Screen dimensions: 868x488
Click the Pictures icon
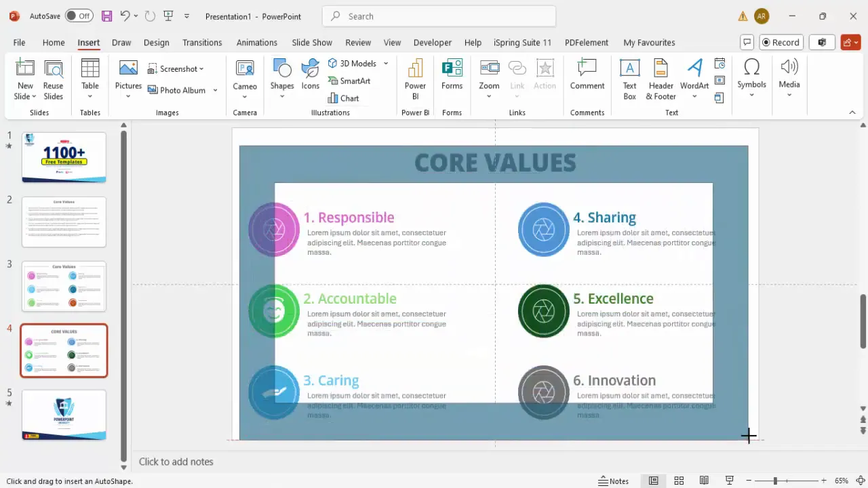[x=128, y=68]
